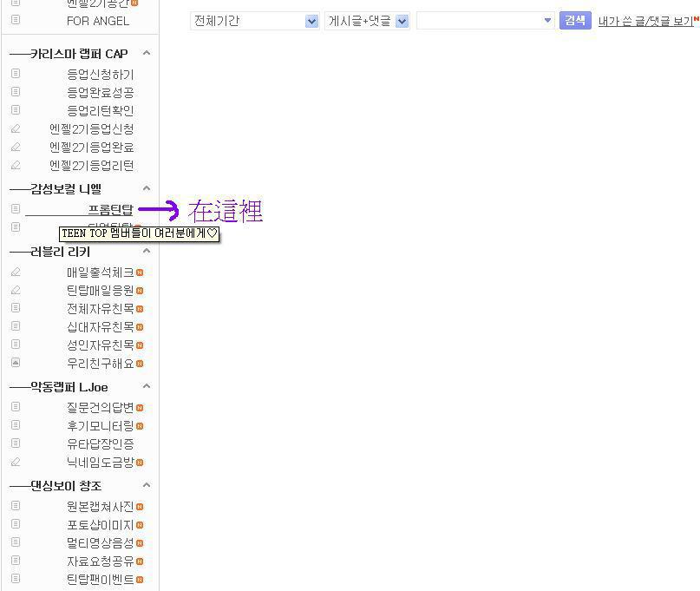Click the board icon left of 프롬틴탑

coord(16,208)
